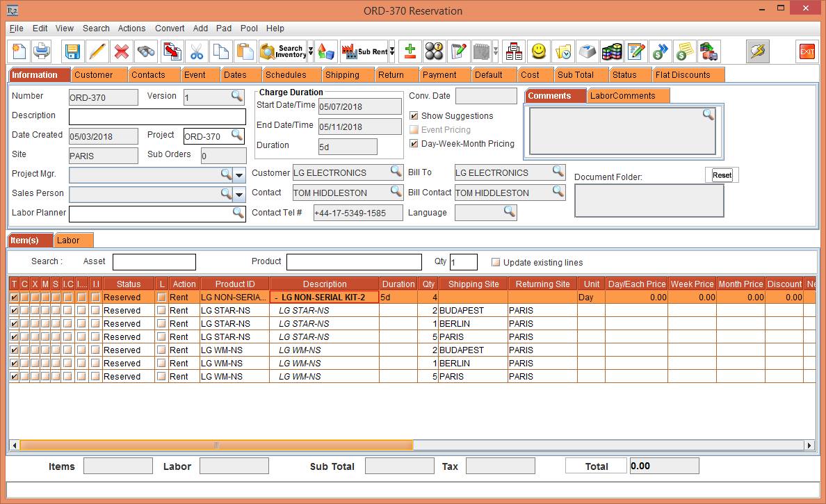826x504 pixels.
Task: Click the printer icon in toolbar
Action: (42, 51)
